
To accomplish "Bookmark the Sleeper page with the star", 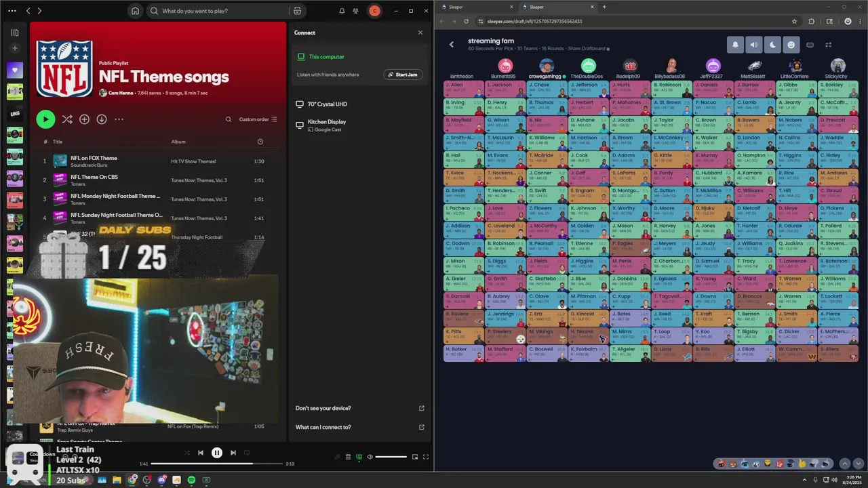I will click(x=794, y=21).
